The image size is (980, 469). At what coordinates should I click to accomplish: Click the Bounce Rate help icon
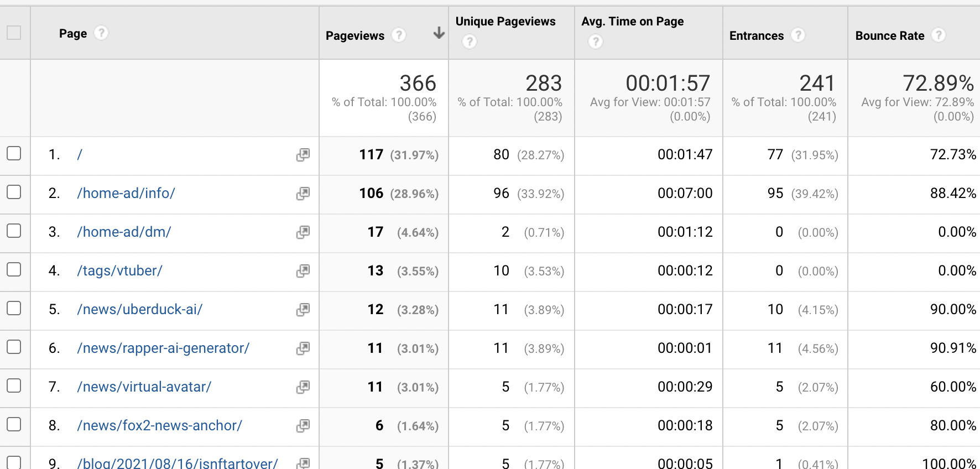click(939, 35)
